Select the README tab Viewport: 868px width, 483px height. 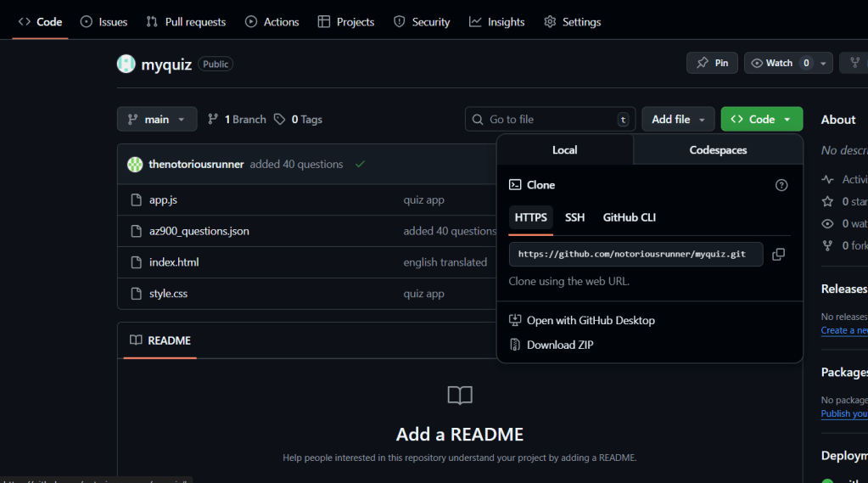click(160, 340)
